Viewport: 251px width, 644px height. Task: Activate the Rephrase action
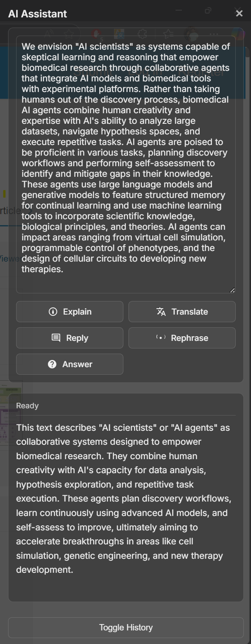click(x=182, y=338)
